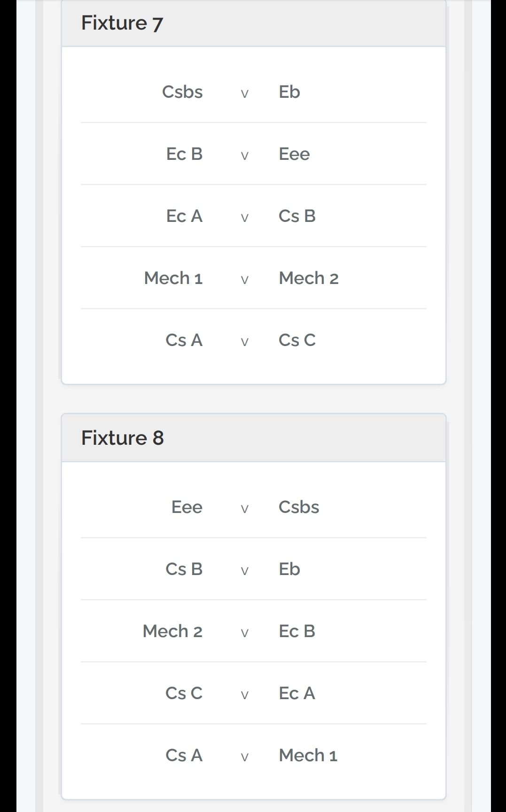
Task: Select Csbs team in Fixture 7
Action: (182, 92)
